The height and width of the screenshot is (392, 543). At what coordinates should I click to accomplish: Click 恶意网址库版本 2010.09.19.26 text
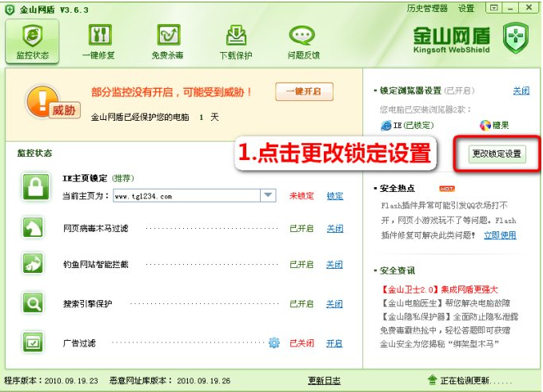point(170,381)
